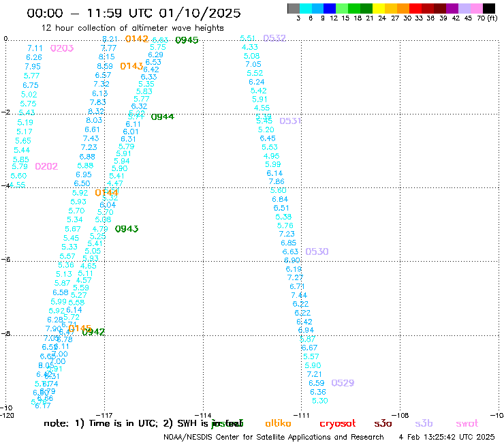Click the 8.59 wave height reading
Screen dimensions: 504x443
coord(105,66)
